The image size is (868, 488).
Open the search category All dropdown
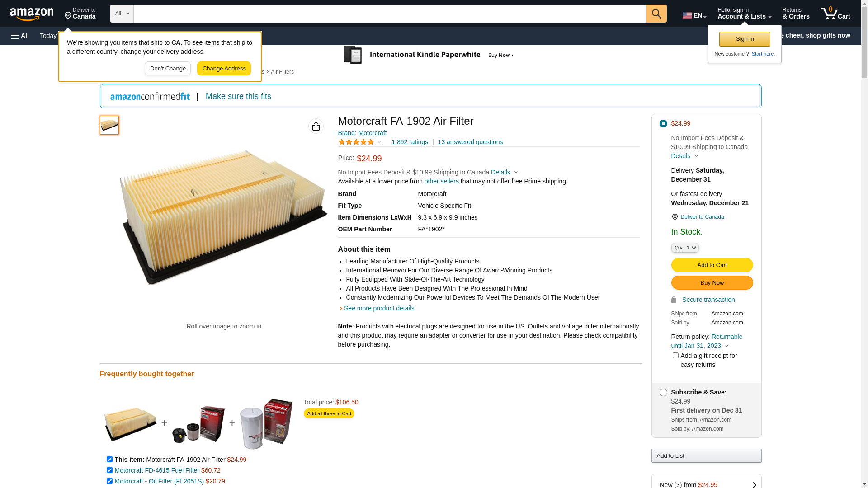pyautogui.click(x=122, y=14)
